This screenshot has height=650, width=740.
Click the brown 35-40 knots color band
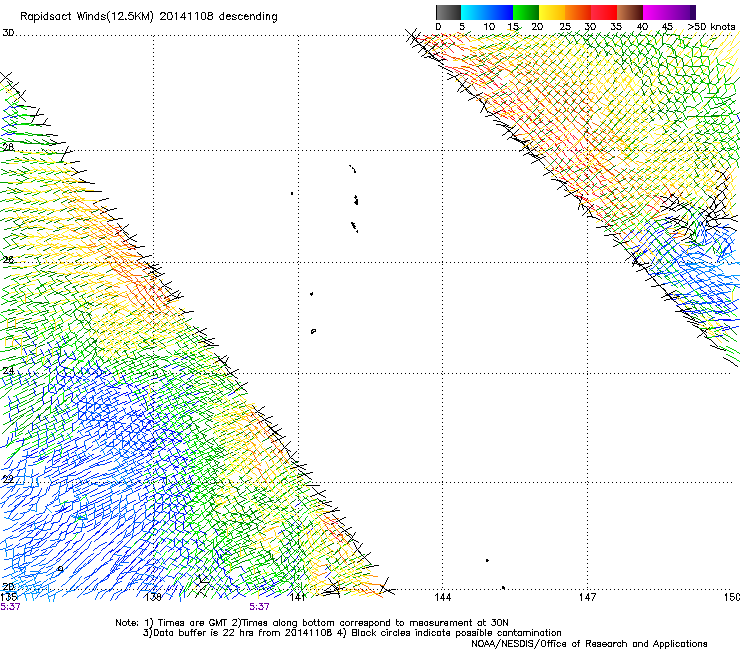(630, 12)
